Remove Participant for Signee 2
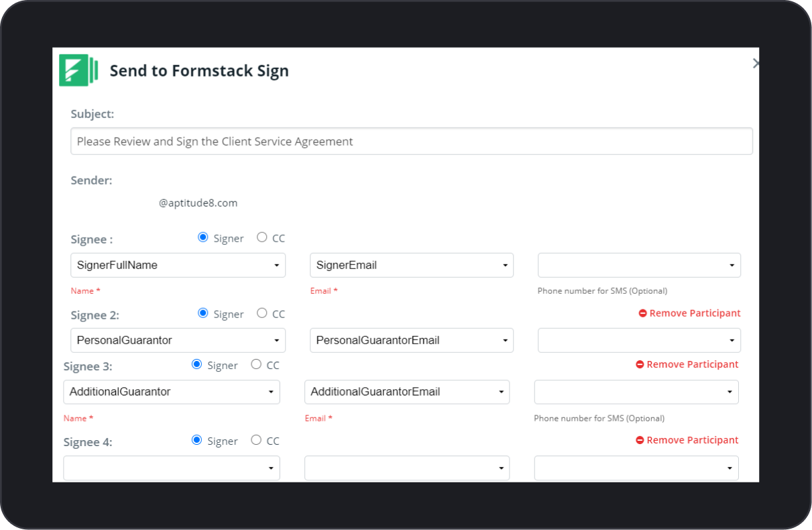This screenshot has height=530, width=812. (690, 313)
